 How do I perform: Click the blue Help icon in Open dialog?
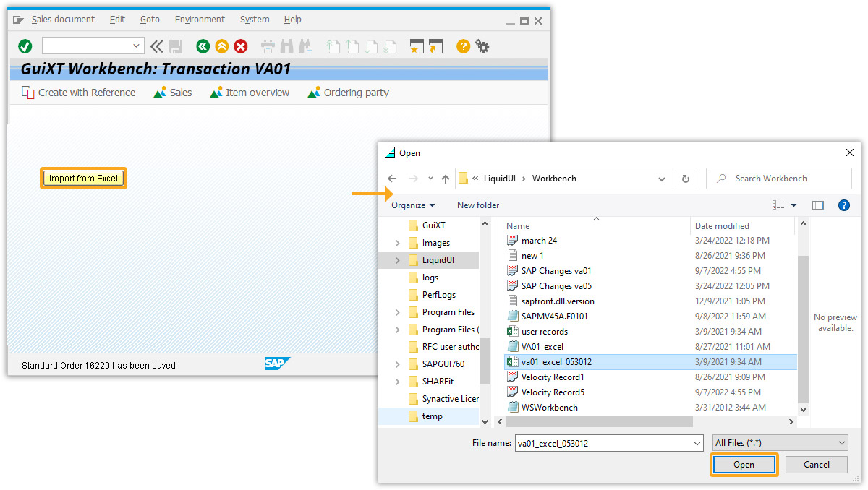coord(843,205)
